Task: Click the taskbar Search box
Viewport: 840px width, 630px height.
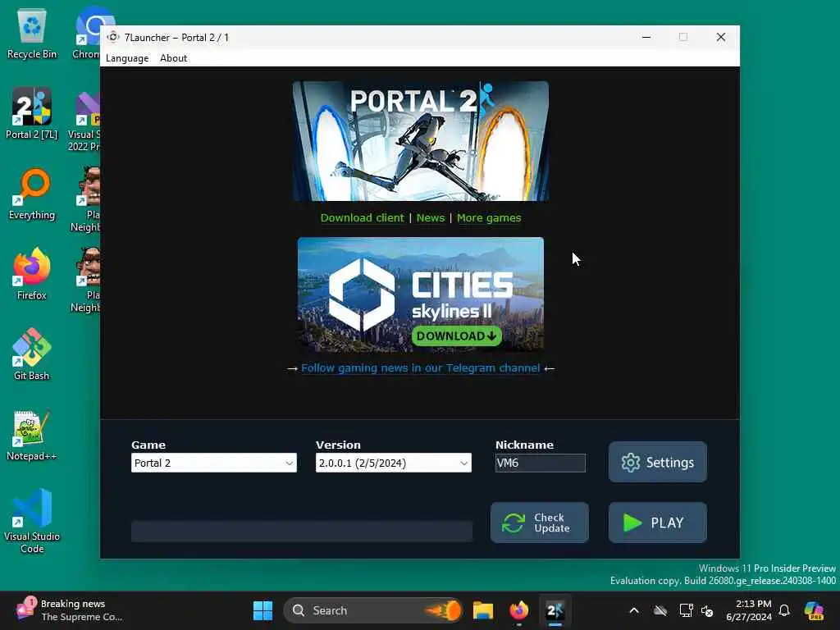Action: (x=372, y=610)
